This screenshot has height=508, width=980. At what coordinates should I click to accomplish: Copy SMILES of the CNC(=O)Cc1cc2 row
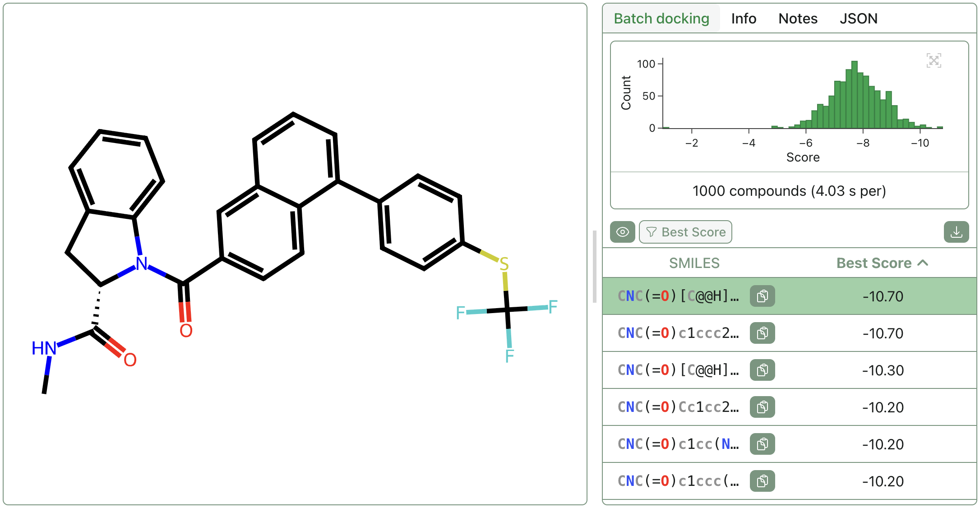[762, 407]
